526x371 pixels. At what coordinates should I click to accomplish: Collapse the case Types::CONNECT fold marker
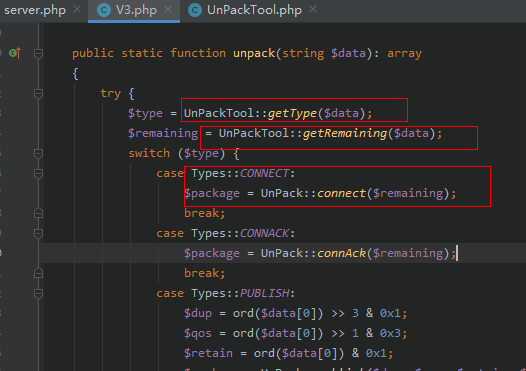[38, 173]
